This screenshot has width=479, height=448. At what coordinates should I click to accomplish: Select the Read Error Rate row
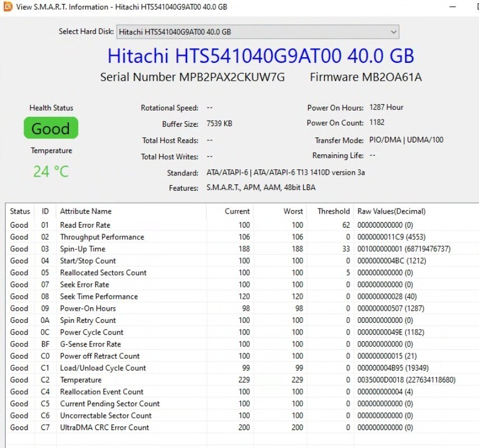click(x=242, y=225)
